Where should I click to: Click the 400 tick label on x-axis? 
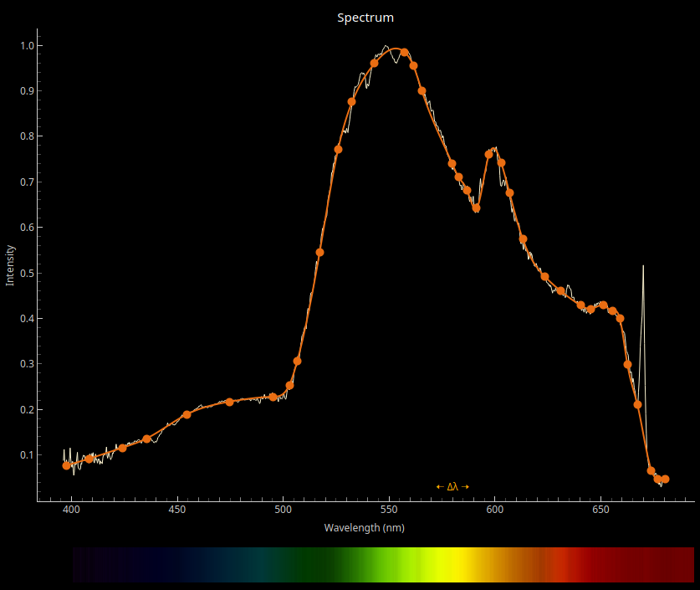click(x=71, y=509)
